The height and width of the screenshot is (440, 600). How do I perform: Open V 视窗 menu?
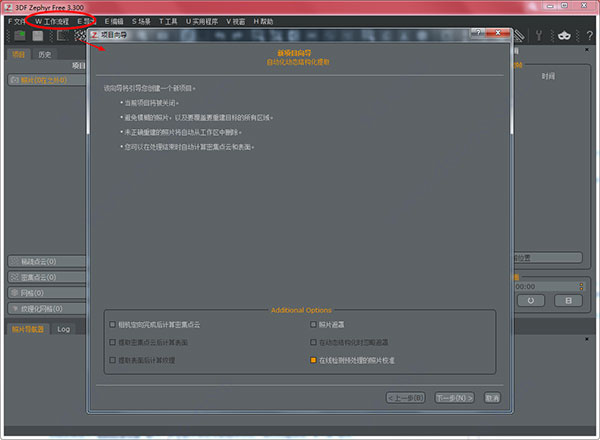click(235, 21)
